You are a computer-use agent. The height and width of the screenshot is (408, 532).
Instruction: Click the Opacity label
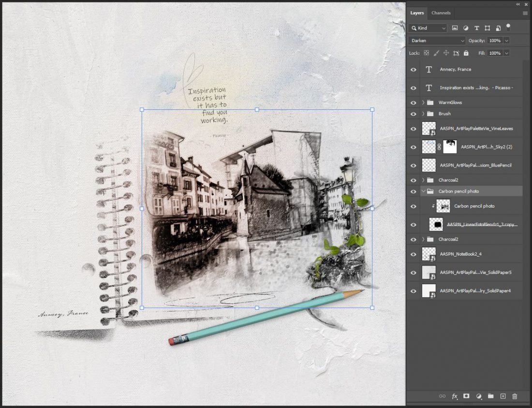point(477,41)
